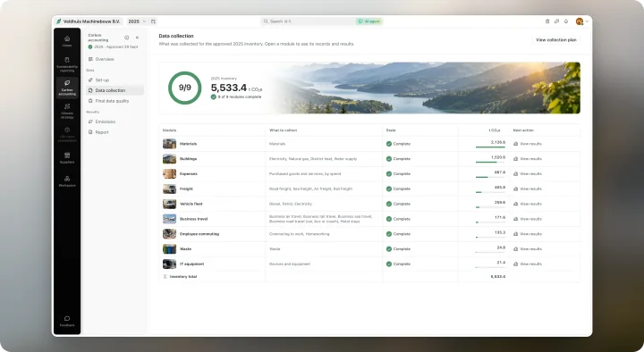
Task: Open Climate strategy in the sidebar
Action: tap(67, 111)
